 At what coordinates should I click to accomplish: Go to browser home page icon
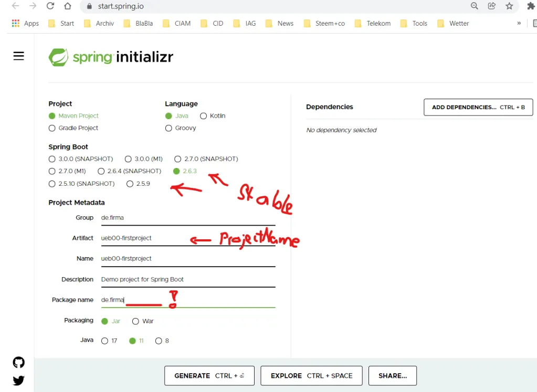point(68,6)
